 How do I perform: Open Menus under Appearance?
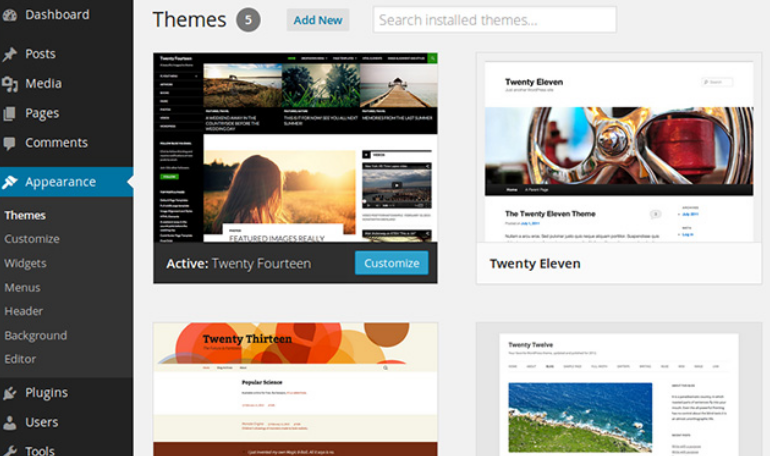22,287
